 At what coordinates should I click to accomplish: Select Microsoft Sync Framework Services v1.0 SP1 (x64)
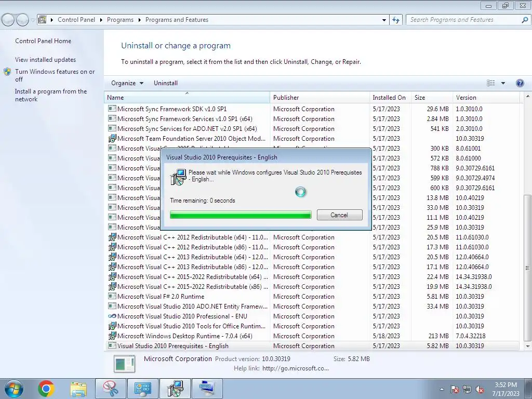(312, 119)
